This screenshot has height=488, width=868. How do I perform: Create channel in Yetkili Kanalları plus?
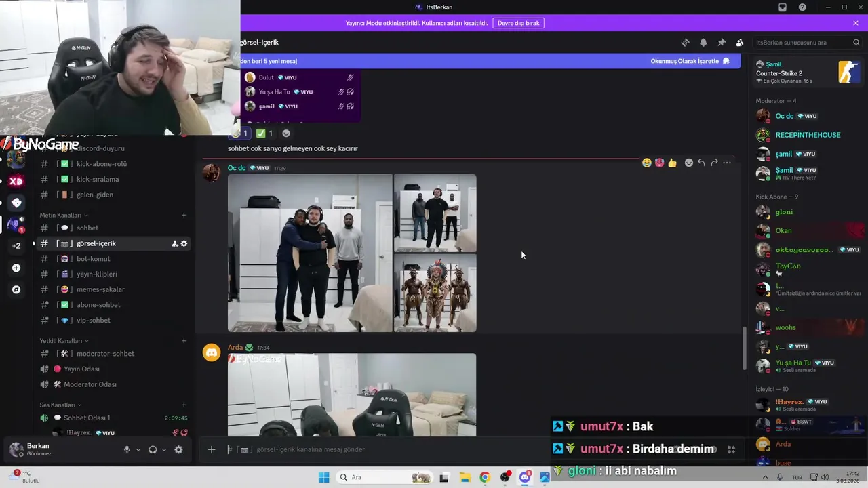(184, 341)
